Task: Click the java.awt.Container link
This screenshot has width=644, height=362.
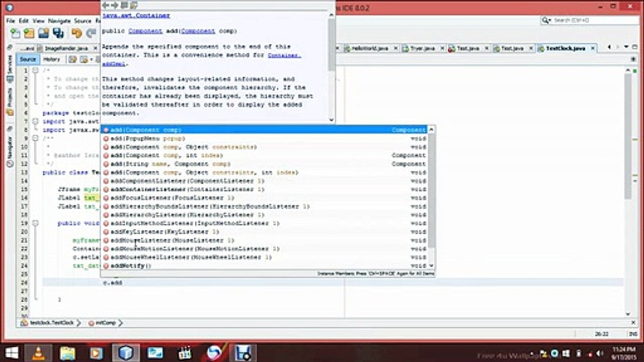Action: point(136,16)
